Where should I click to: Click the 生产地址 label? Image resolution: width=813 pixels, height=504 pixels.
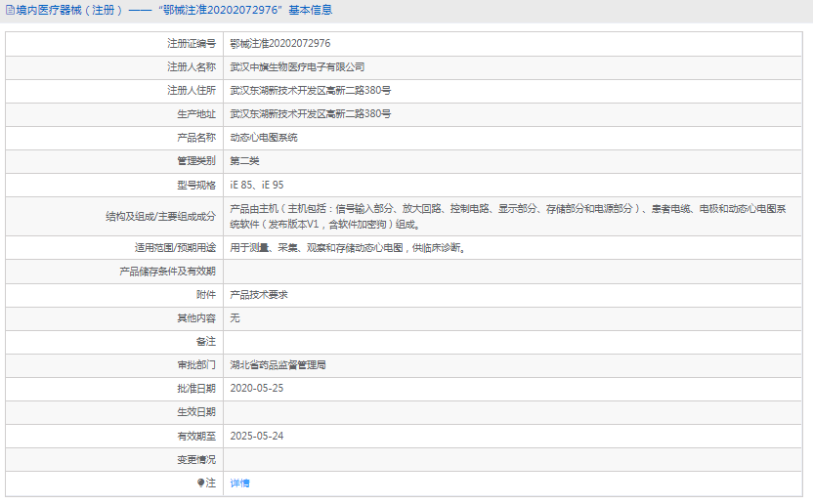[x=196, y=113]
